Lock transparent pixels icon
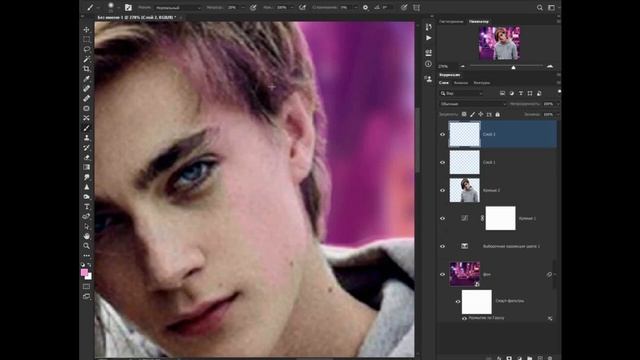Image resolution: width=640 pixels, height=360 pixels. coord(464,115)
